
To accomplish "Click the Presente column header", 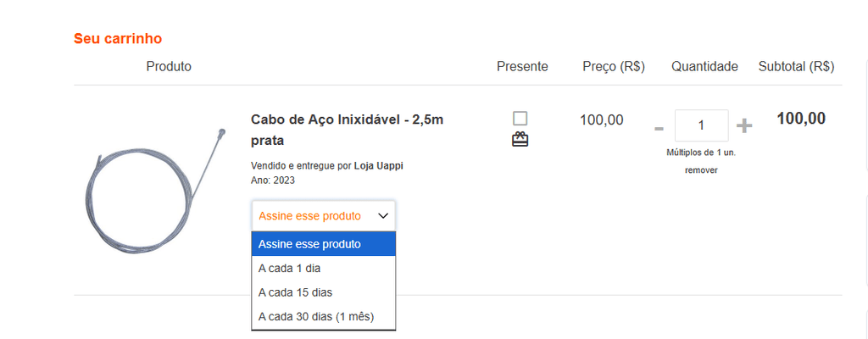I will [522, 66].
